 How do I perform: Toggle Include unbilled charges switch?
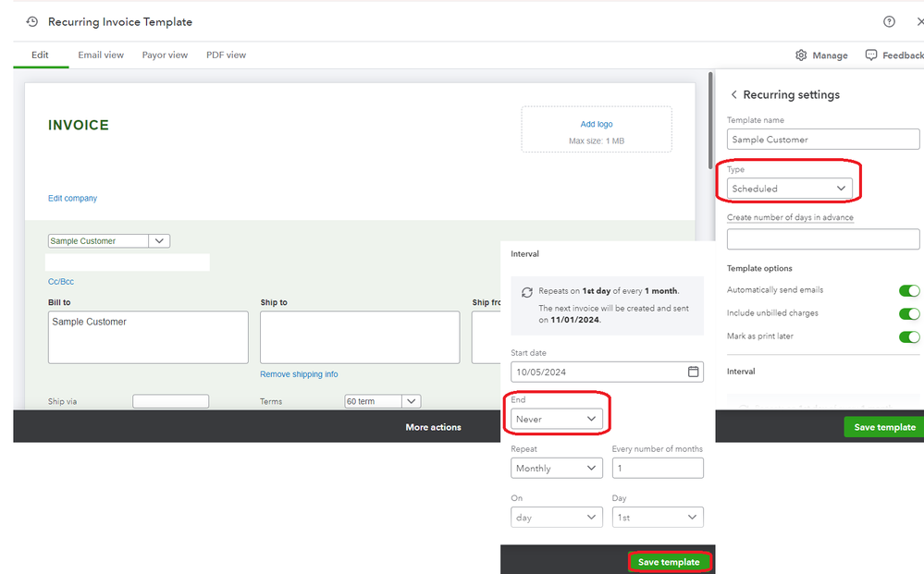point(908,313)
